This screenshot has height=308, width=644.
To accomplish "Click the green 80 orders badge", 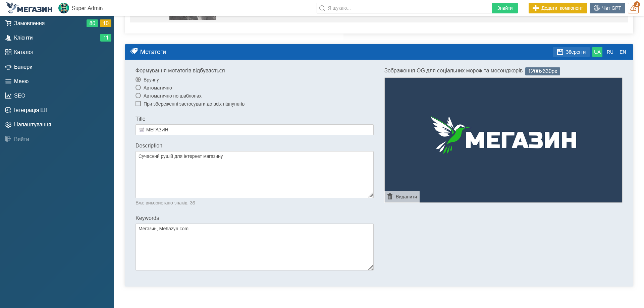I will click(92, 23).
